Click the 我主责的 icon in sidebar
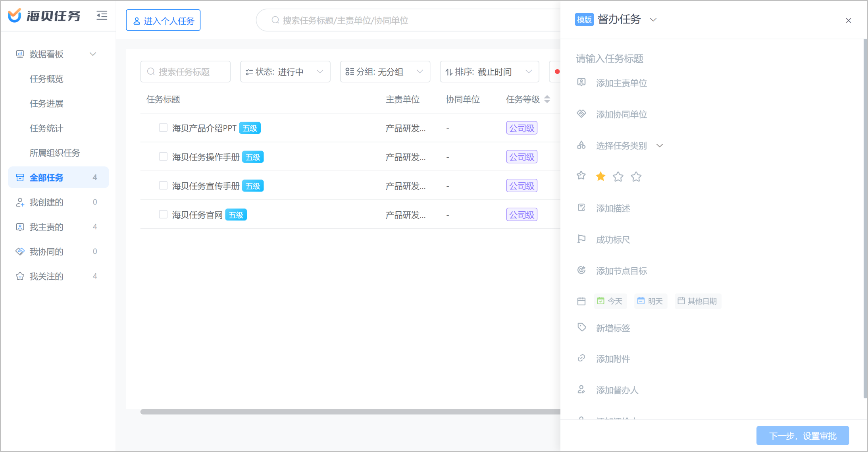The height and width of the screenshot is (452, 868). (x=20, y=227)
